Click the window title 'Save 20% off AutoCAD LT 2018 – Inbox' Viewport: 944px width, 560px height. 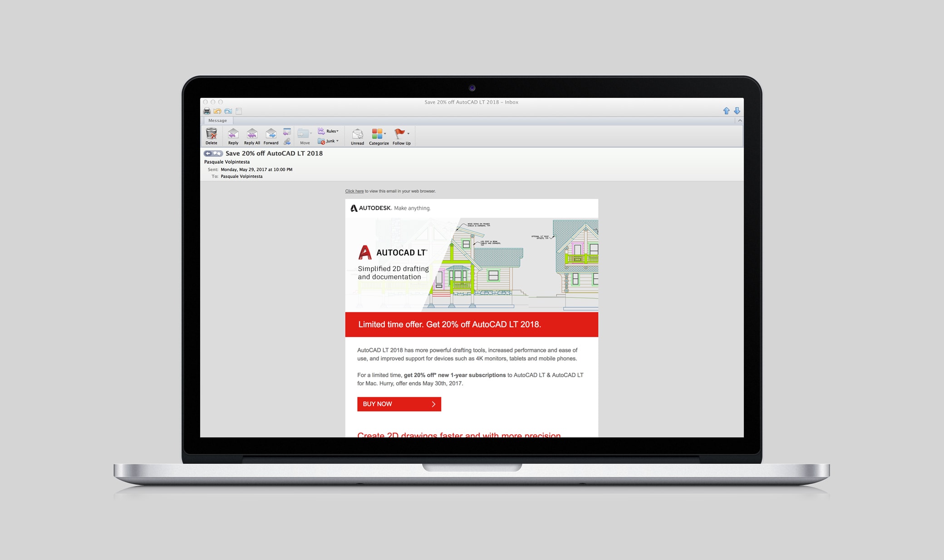471,102
